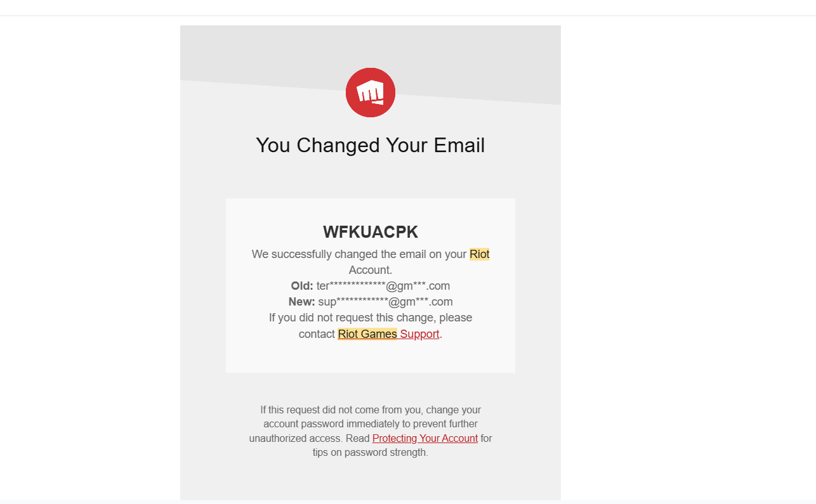Screen dimensions: 816x504
Task: Open the Riot Games Support link
Action: (x=419, y=334)
